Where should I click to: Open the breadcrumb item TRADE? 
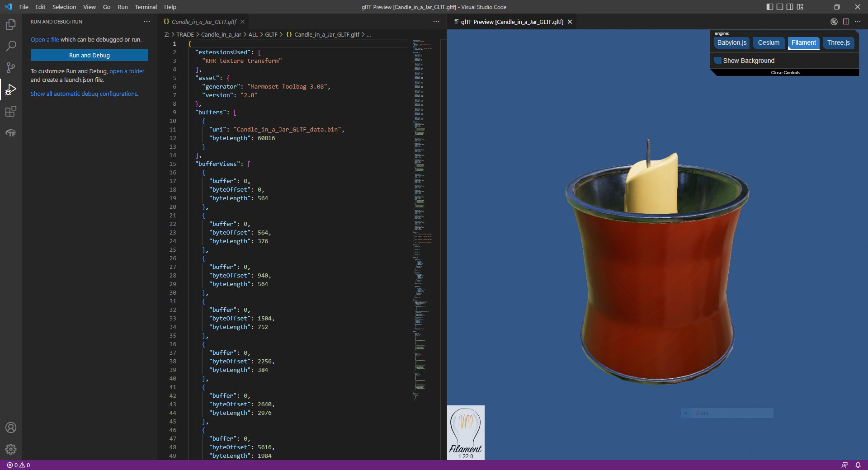click(185, 34)
